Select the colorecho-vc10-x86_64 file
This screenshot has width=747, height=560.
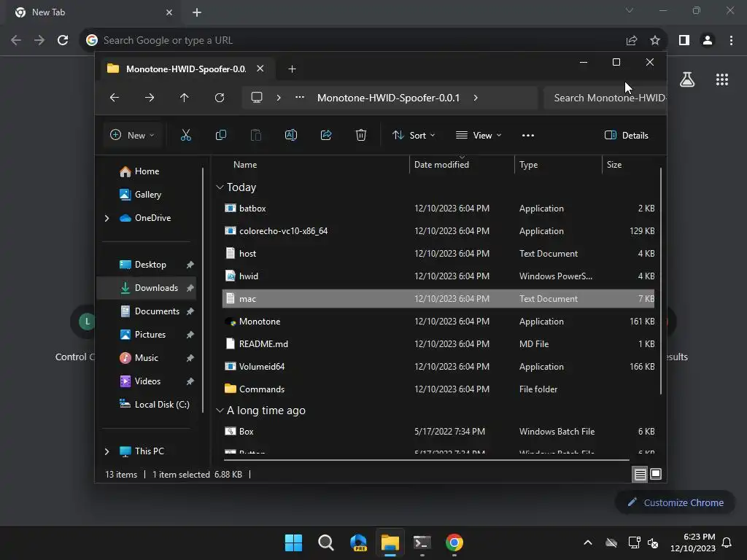click(438, 231)
